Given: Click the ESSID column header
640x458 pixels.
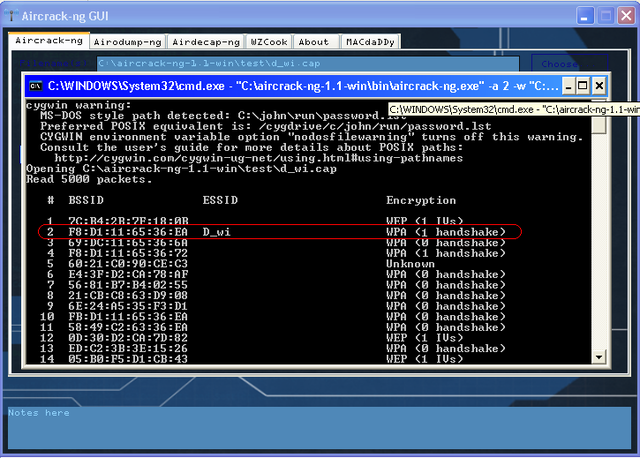Looking at the screenshot, I should 220,200.
